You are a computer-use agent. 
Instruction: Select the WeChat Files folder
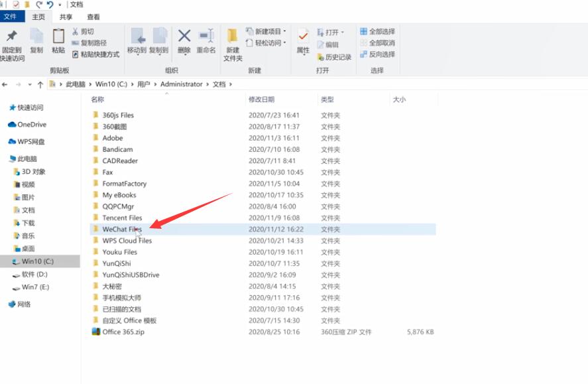coord(263,229)
